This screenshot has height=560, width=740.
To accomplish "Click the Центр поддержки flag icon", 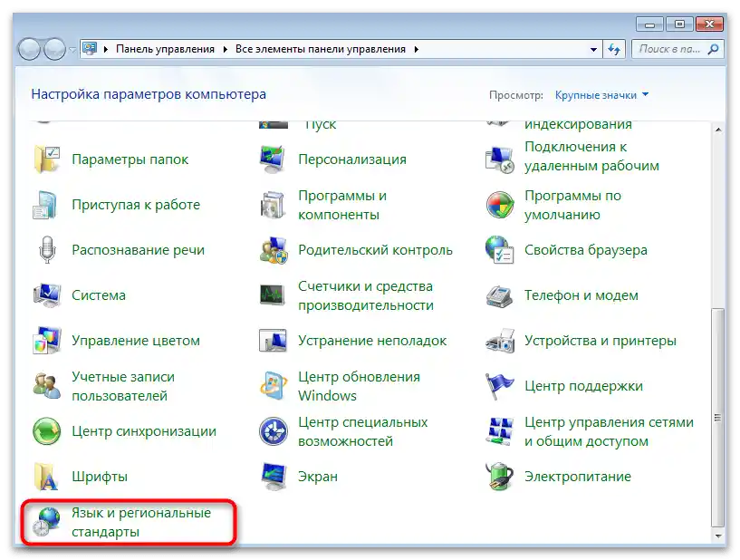I will click(499, 386).
